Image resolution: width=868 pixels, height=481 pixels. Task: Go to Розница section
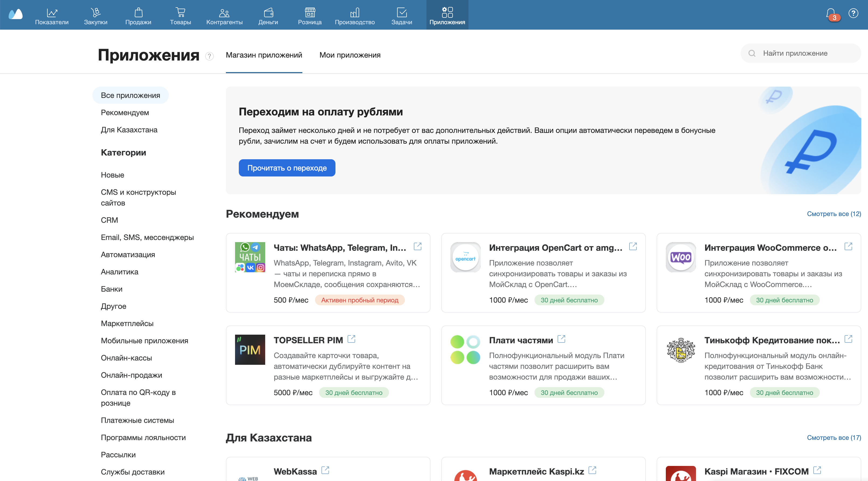310,16
